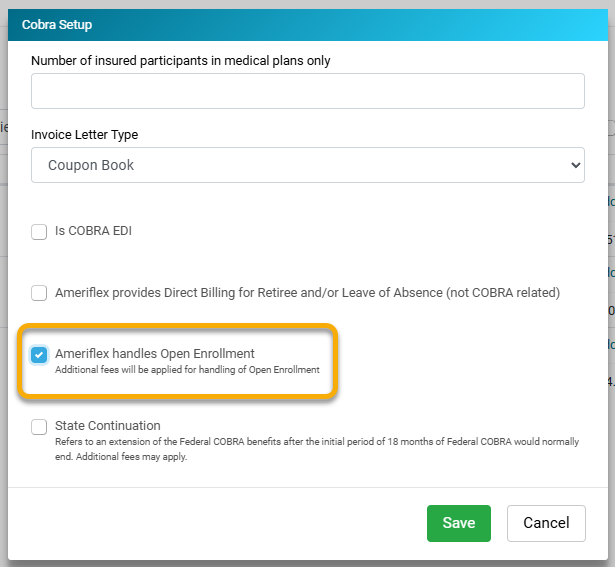Click the blue checkmark icon for Open Enrollment
This screenshot has width=615, height=567.
(x=39, y=355)
